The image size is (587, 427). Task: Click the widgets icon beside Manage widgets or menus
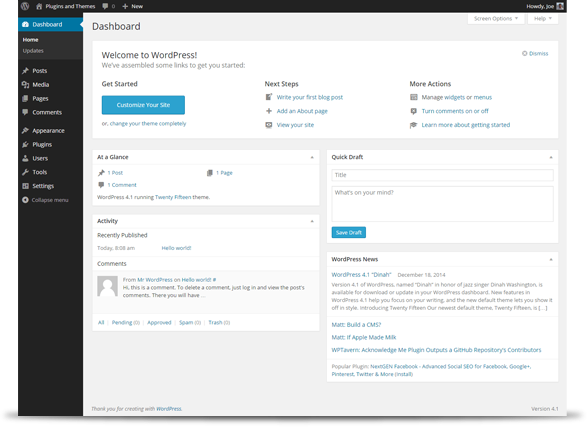tap(414, 97)
